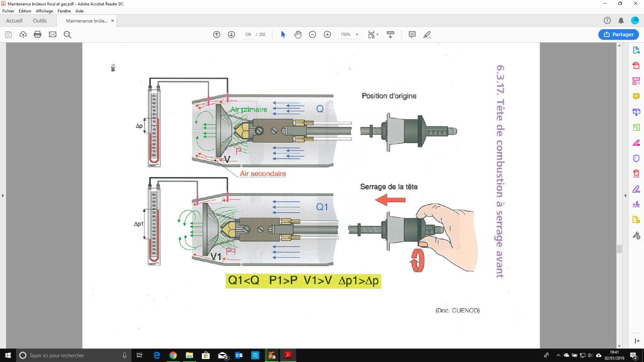
Task: Open the Organize Pages tool
Action: click(636, 128)
